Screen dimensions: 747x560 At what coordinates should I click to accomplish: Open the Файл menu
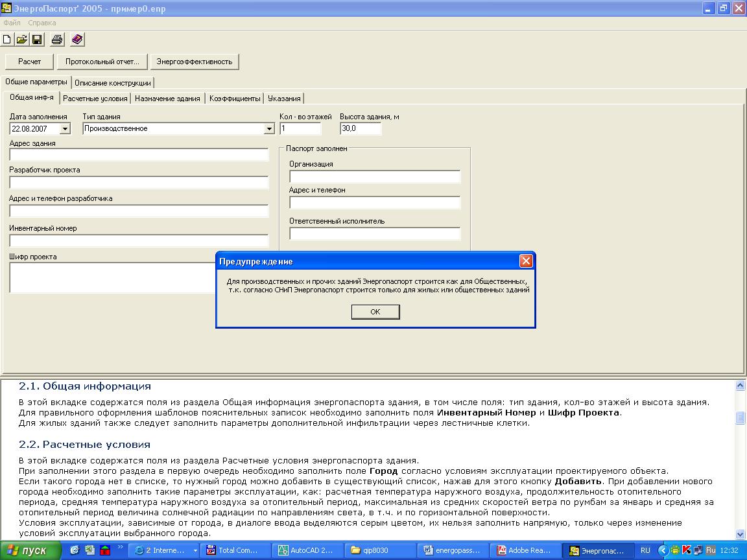[12, 23]
